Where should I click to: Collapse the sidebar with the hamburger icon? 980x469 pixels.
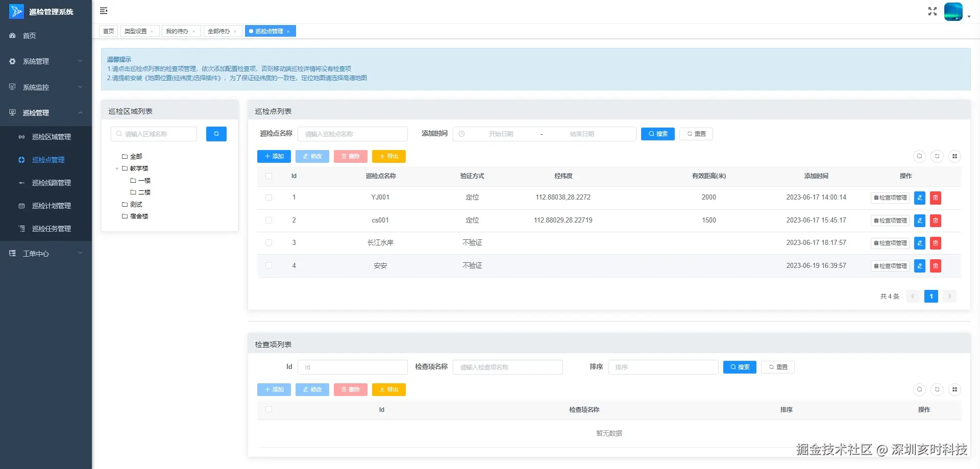click(104, 11)
